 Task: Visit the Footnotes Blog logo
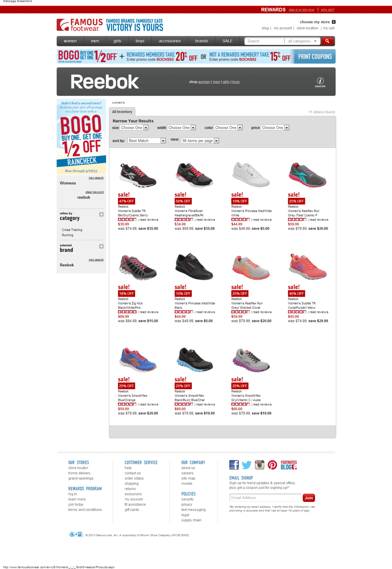coord(289,465)
